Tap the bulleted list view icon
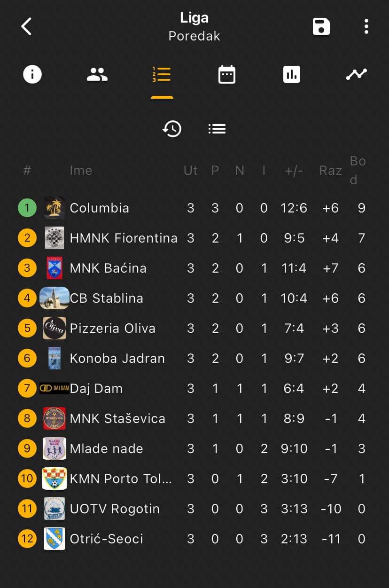389x588 pixels. [x=217, y=128]
